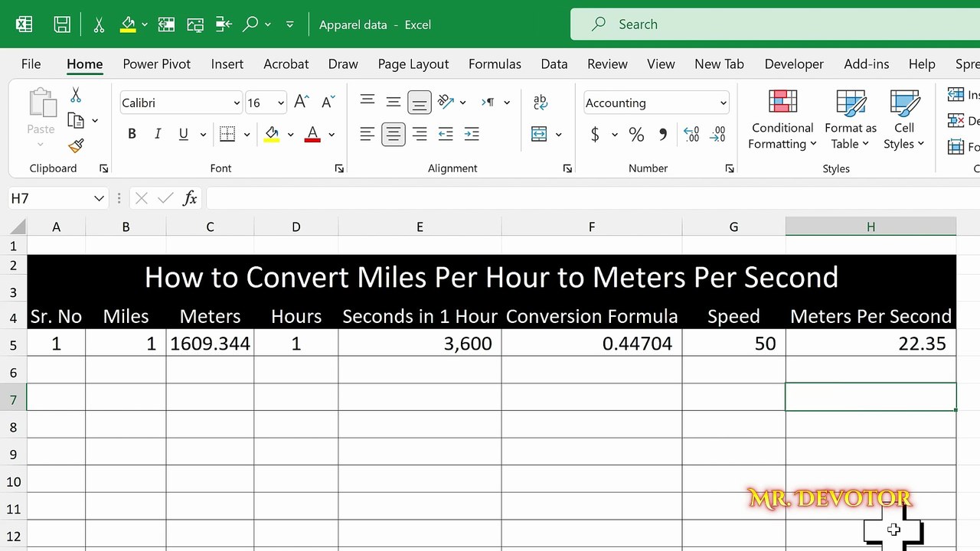The width and height of the screenshot is (980, 551).
Task: Click the Increase Indent icon
Action: 472,135
